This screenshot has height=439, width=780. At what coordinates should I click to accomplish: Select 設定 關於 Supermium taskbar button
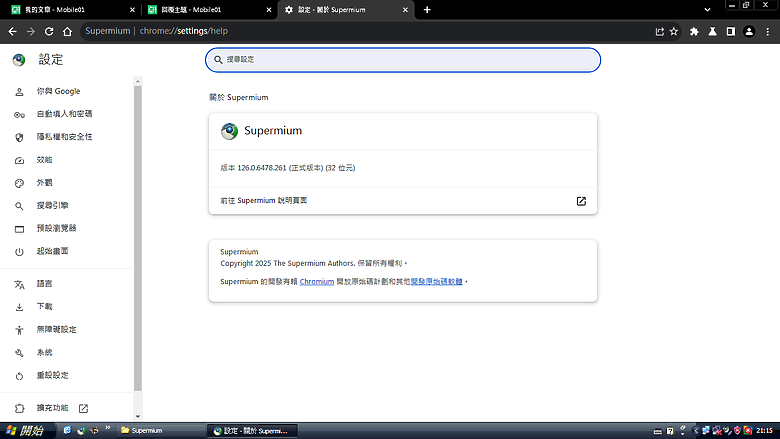tap(252, 431)
